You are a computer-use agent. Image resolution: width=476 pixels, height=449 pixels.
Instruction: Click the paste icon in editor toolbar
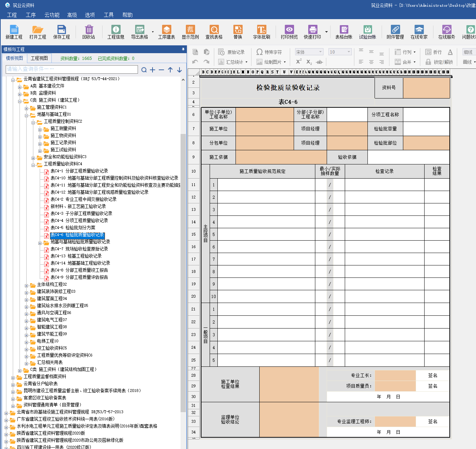click(206, 52)
